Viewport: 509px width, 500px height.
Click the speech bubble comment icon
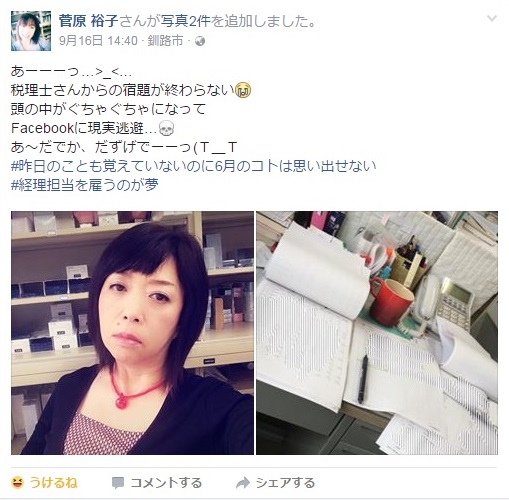pyautogui.click(x=118, y=483)
